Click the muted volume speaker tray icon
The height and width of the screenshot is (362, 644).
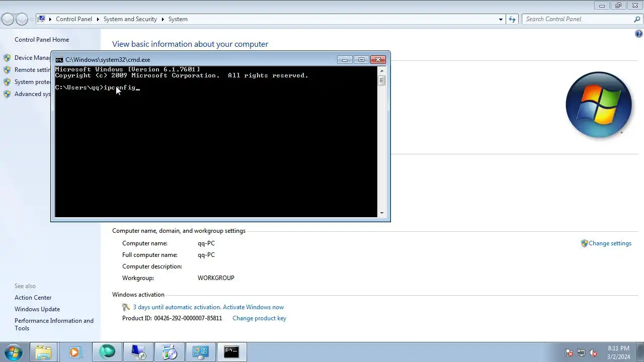pos(593,352)
